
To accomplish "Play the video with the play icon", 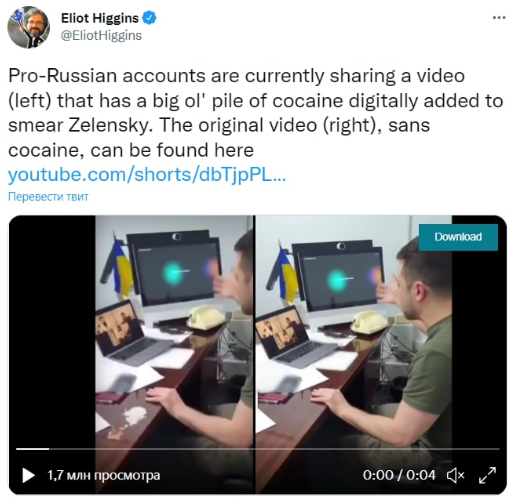I will click(28, 475).
